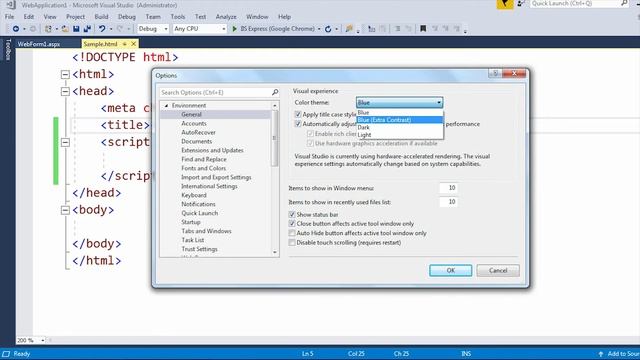Click the New Project toolbar icon
Viewport: 640px width, 360px height.
pyautogui.click(x=48, y=29)
